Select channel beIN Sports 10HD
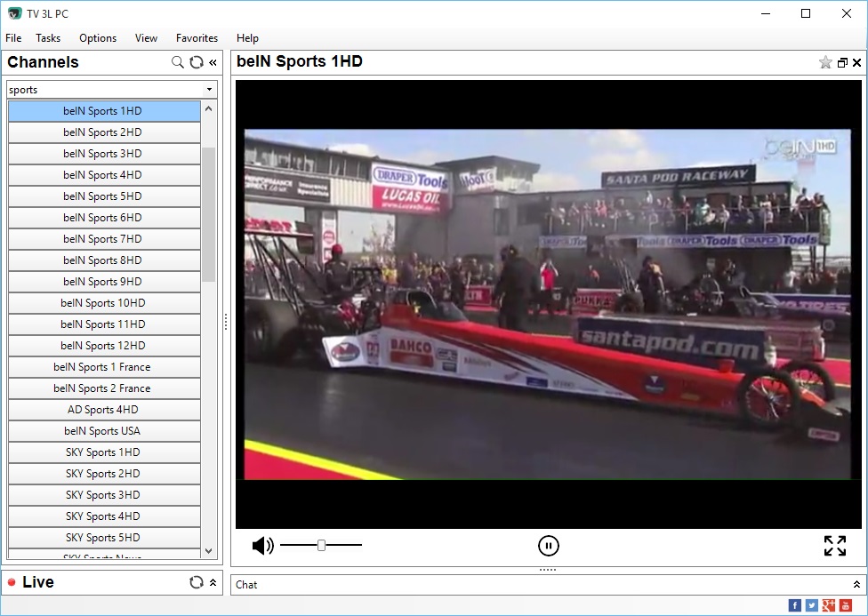This screenshot has width=868, height=616. (x=104, y=303)
